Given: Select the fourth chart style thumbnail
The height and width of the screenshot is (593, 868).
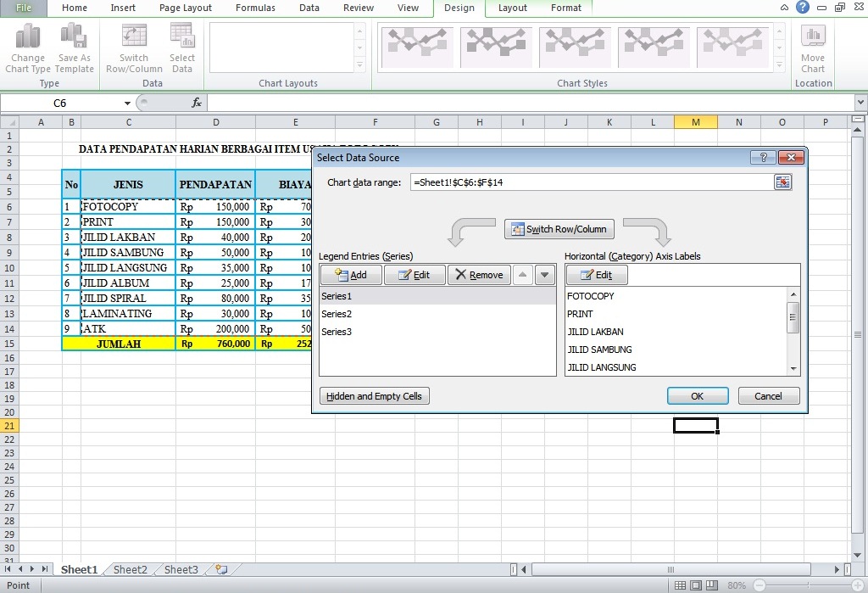Looking at the screenshot, I should [654, 47].
